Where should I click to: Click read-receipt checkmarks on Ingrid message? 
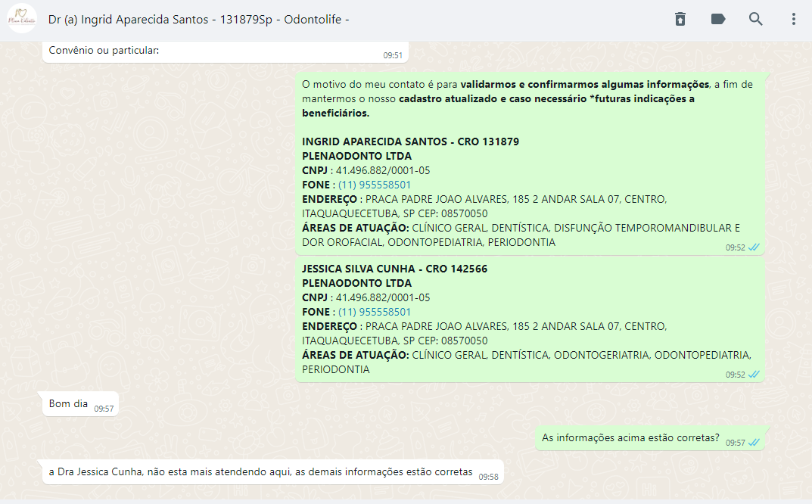[754, 247]
